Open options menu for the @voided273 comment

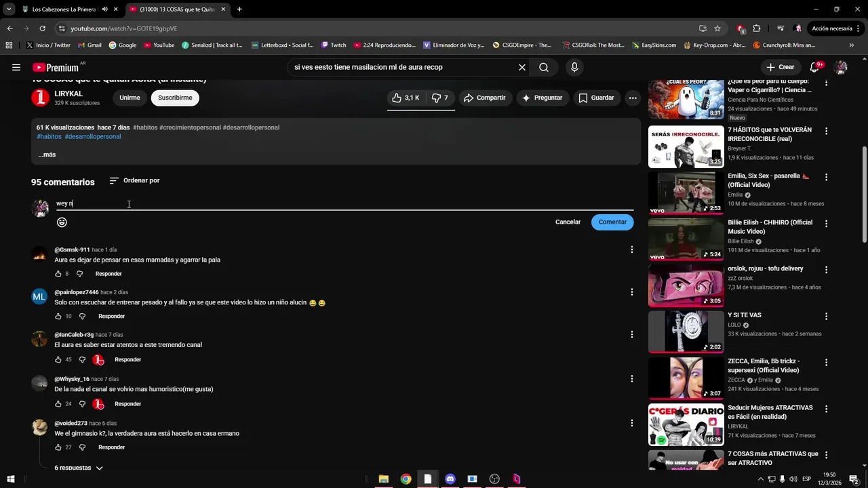point(632,423)
